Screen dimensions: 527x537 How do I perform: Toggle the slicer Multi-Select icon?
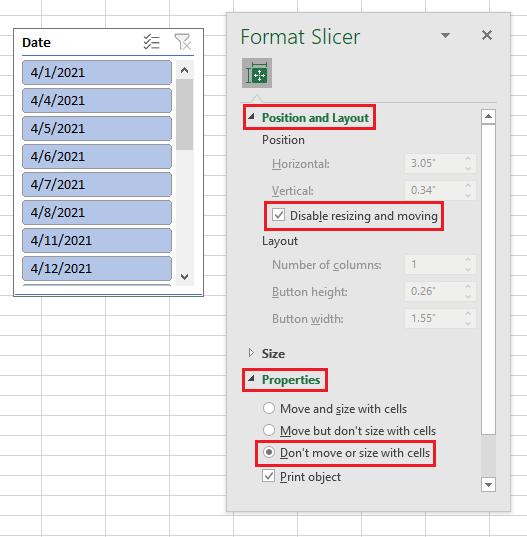click(x=151, y=42)
